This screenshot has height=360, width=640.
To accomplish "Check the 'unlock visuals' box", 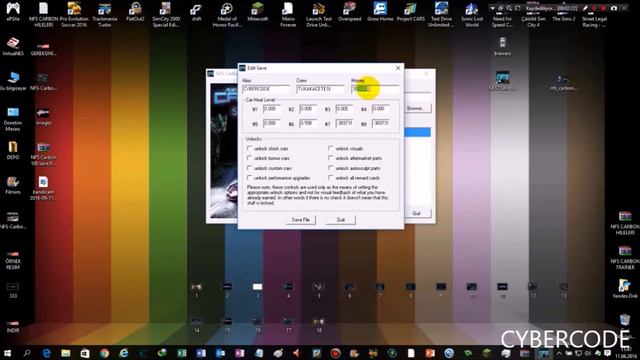I will 331,149.
